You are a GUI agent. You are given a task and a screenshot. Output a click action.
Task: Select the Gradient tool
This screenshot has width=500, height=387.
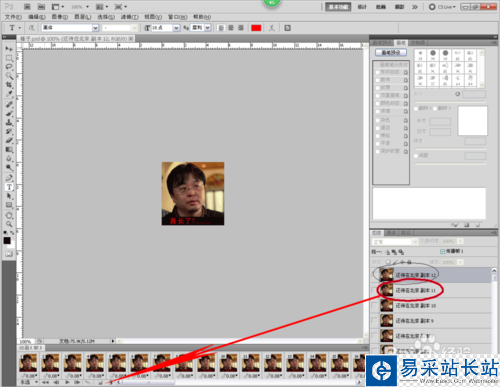9,149
